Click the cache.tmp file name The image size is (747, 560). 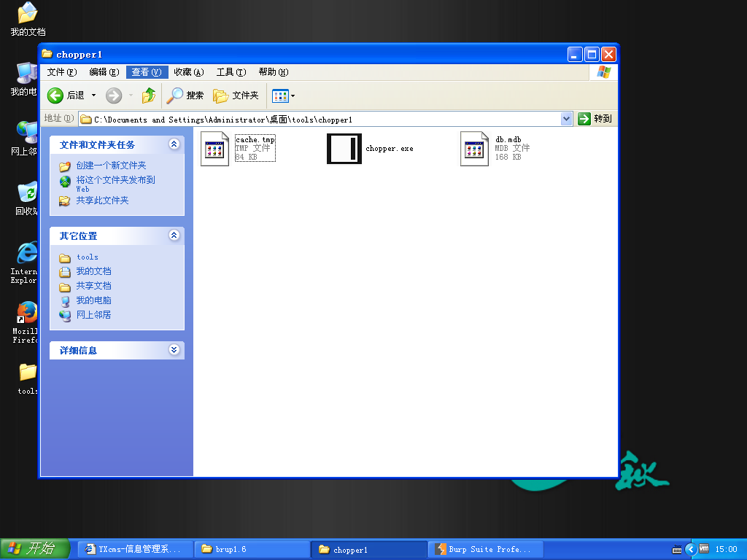click(x=255, y=139)
